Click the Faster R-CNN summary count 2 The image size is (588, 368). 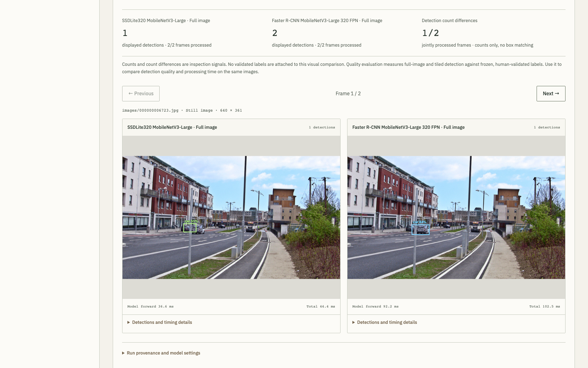click(275, 33)
